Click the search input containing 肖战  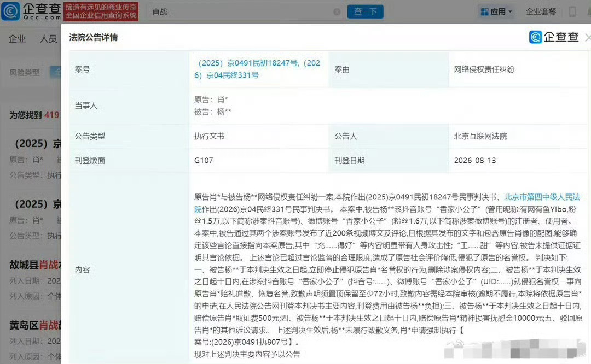pos(245,11)
